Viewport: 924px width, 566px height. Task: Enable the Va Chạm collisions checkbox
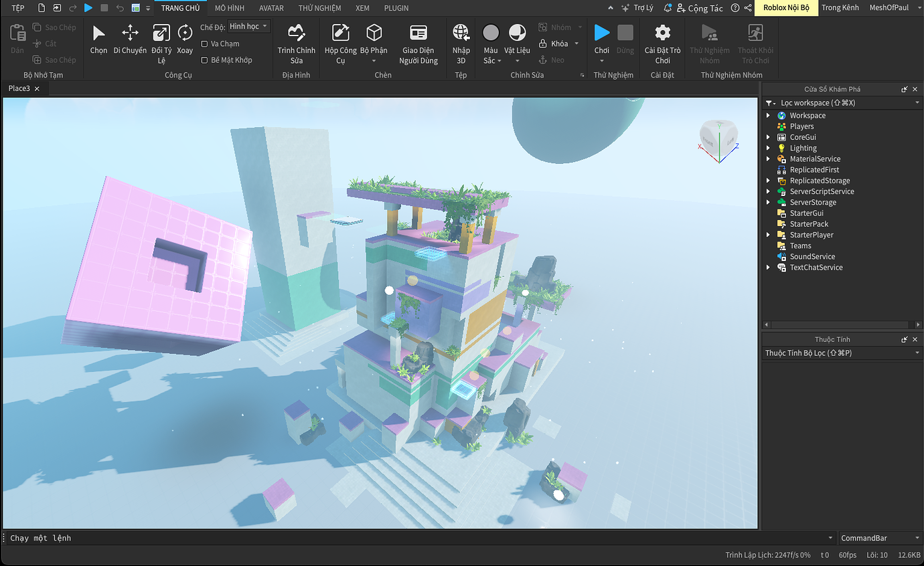click(205, 43)
